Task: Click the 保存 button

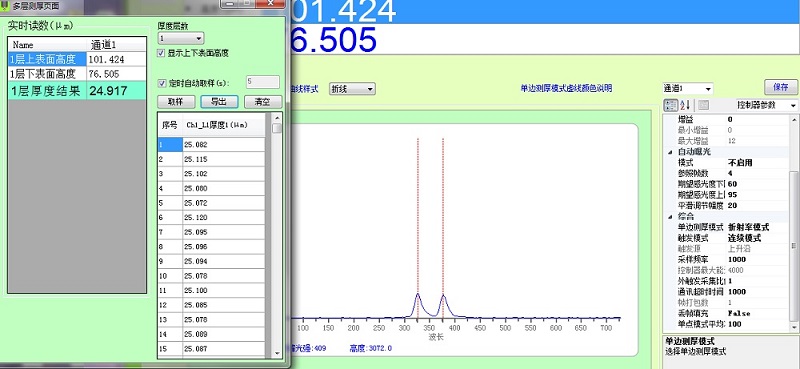Action: point(781,87)
